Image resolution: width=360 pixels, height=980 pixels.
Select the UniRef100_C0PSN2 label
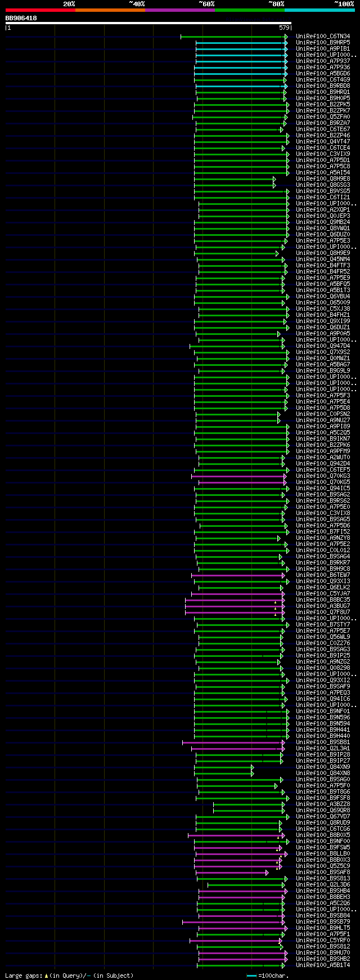click(323, 414)
